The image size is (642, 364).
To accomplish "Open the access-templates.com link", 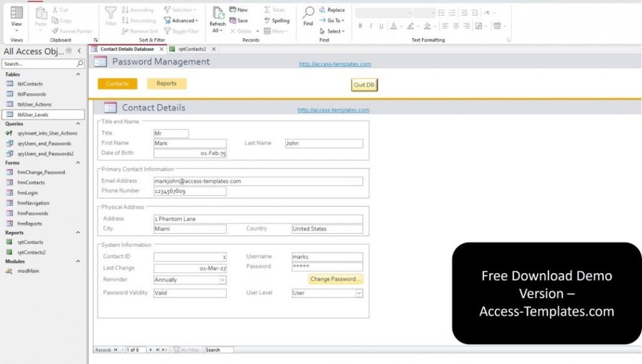I will click(x=335, y=63).
